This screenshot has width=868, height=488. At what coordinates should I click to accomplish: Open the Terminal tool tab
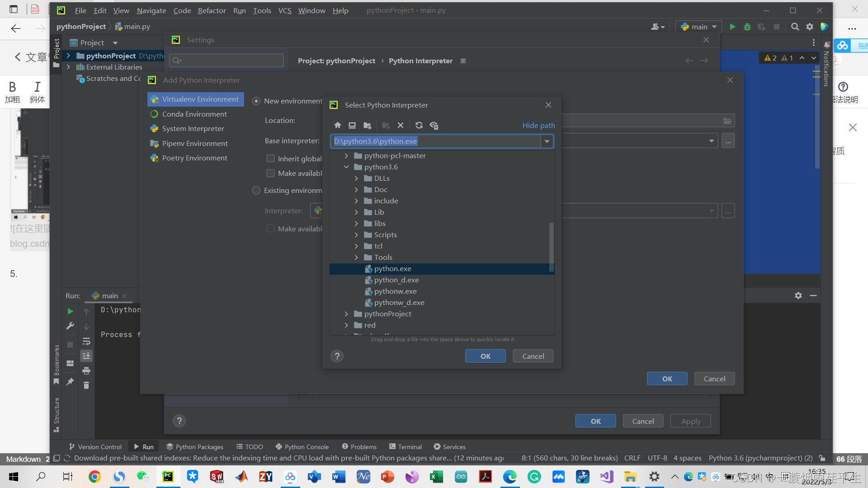click(x=405, y=447)
